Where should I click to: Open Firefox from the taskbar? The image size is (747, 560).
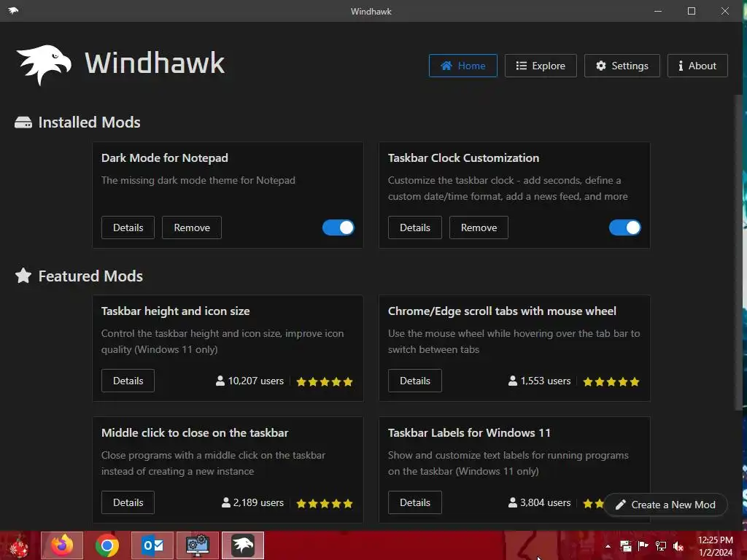click(x=62, y=545)
